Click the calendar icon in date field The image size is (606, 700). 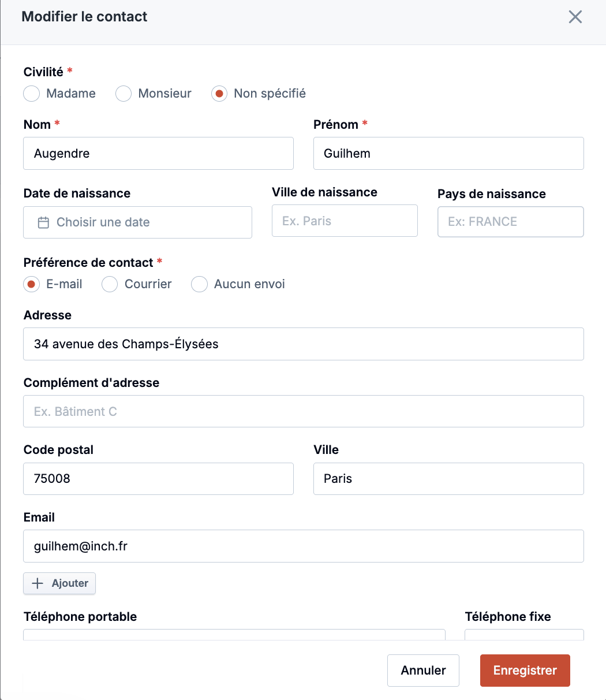[43, 222]
